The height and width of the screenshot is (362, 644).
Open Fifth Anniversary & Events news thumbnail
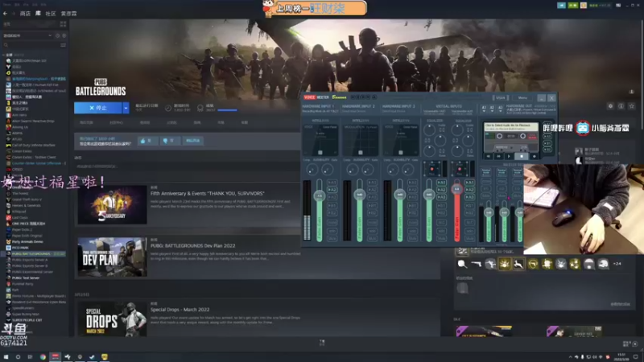112,205
